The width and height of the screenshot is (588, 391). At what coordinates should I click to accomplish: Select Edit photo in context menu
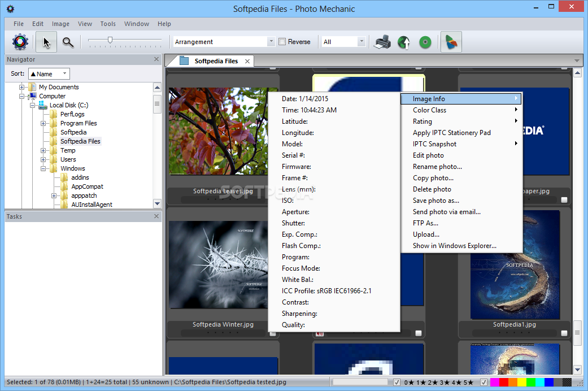(461, 155)
